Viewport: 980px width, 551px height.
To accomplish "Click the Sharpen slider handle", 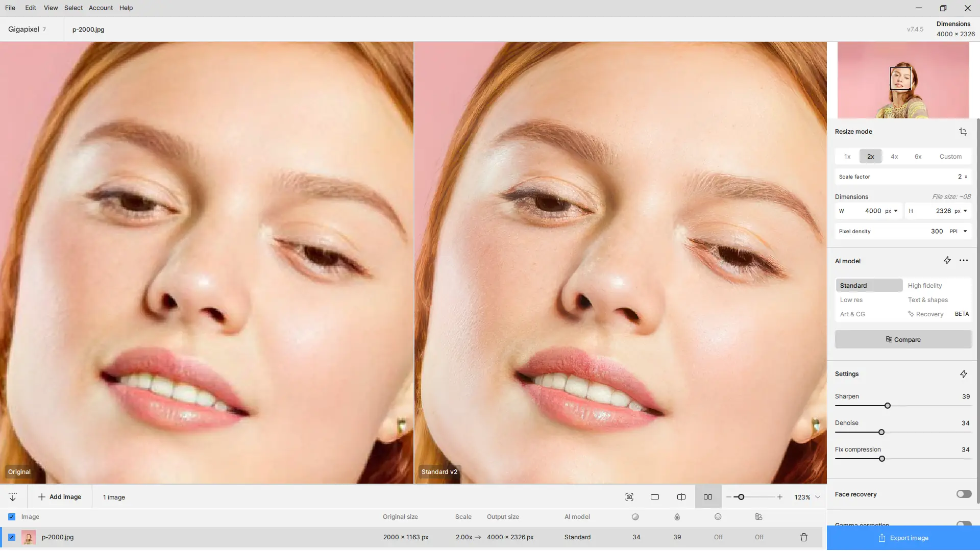I will [x=887, y=406].
